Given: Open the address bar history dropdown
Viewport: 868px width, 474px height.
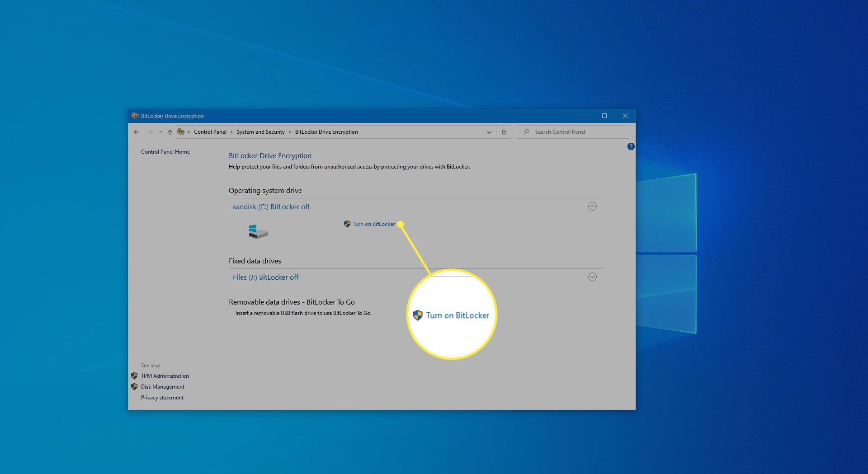Looking at the screenshot, I should click(489, 132).
